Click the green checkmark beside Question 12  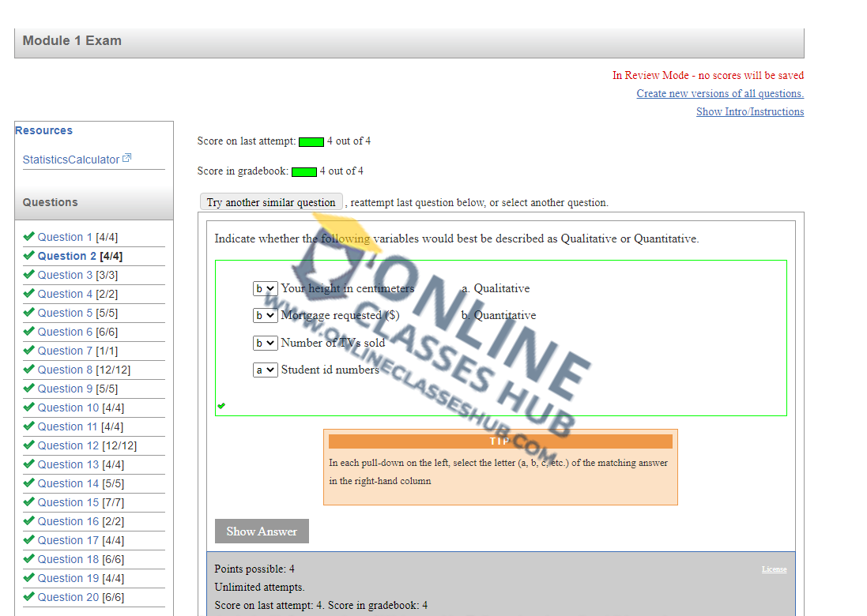click(28, 445)
